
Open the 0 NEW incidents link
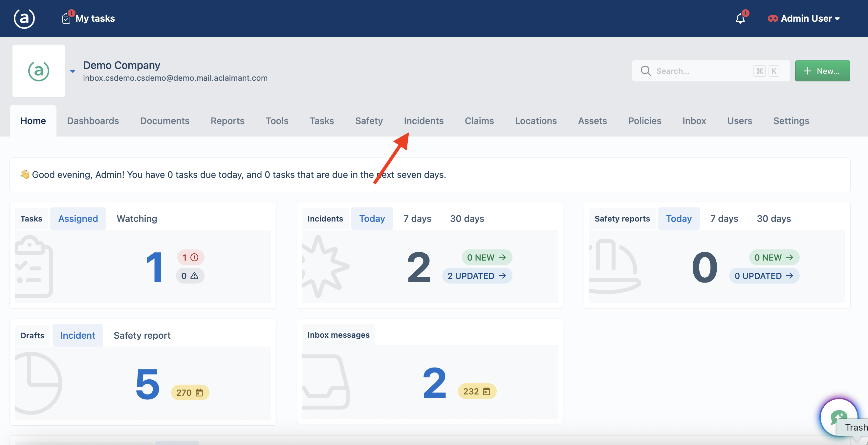click(487, 257)
